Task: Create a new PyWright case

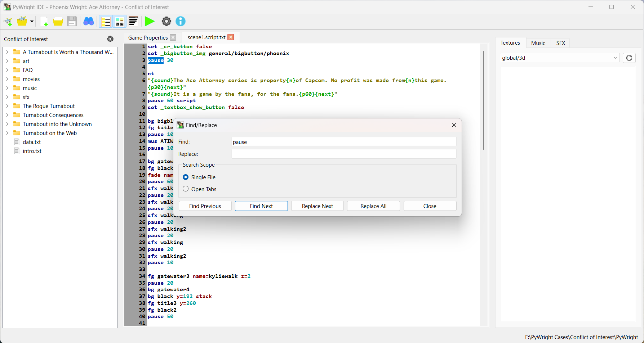Action: pyautogui.click(x=8, y=22)
